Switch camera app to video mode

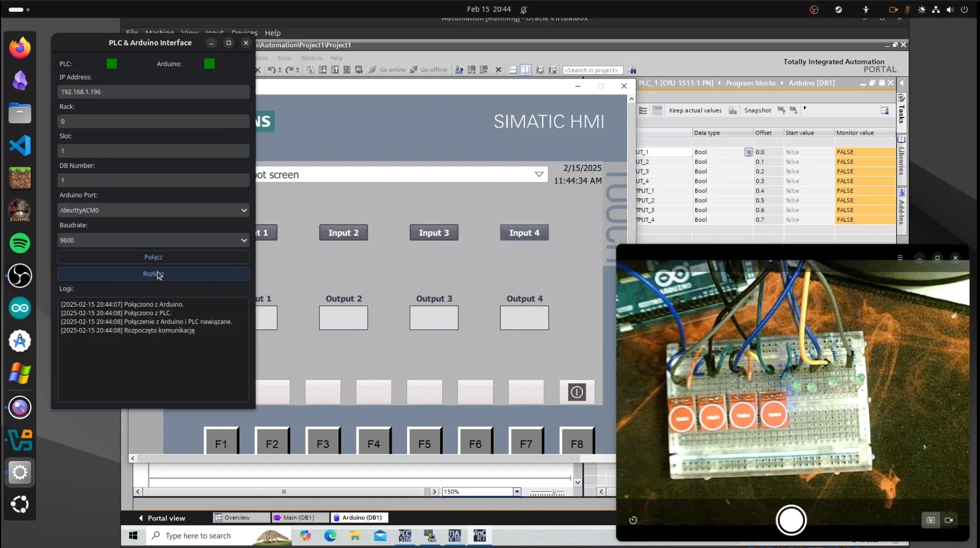[949, 520]
